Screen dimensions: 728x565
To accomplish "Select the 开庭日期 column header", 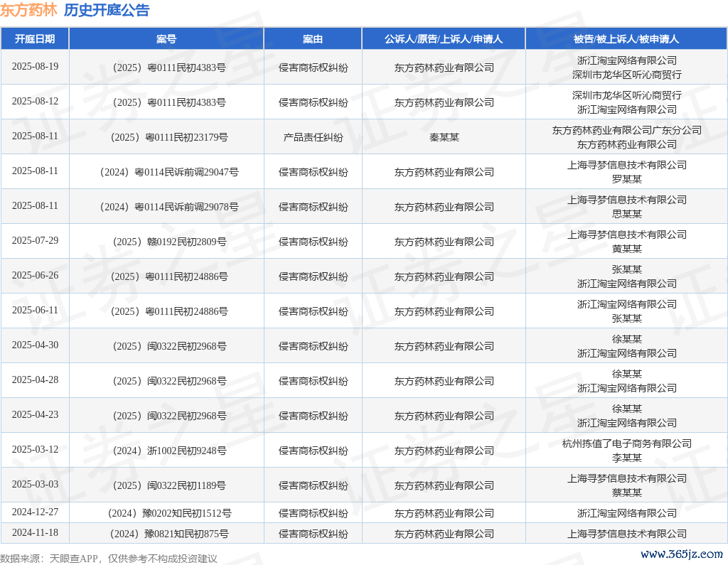I will point(35,39).
